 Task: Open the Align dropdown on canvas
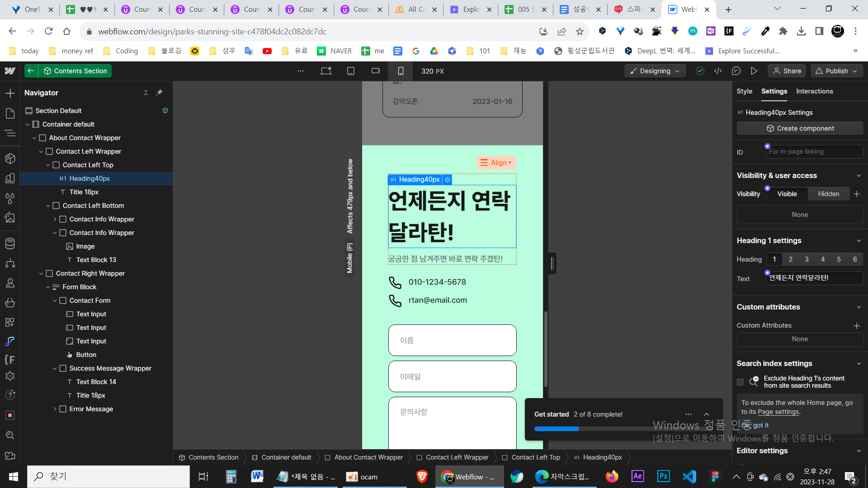(496, 163)
